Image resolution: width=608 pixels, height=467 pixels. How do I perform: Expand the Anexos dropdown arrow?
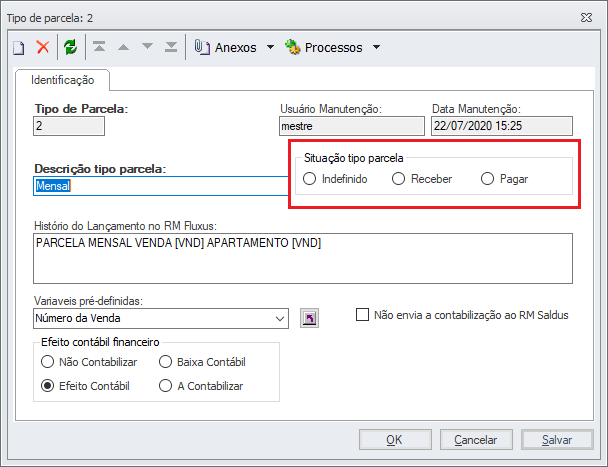[271, 47]
